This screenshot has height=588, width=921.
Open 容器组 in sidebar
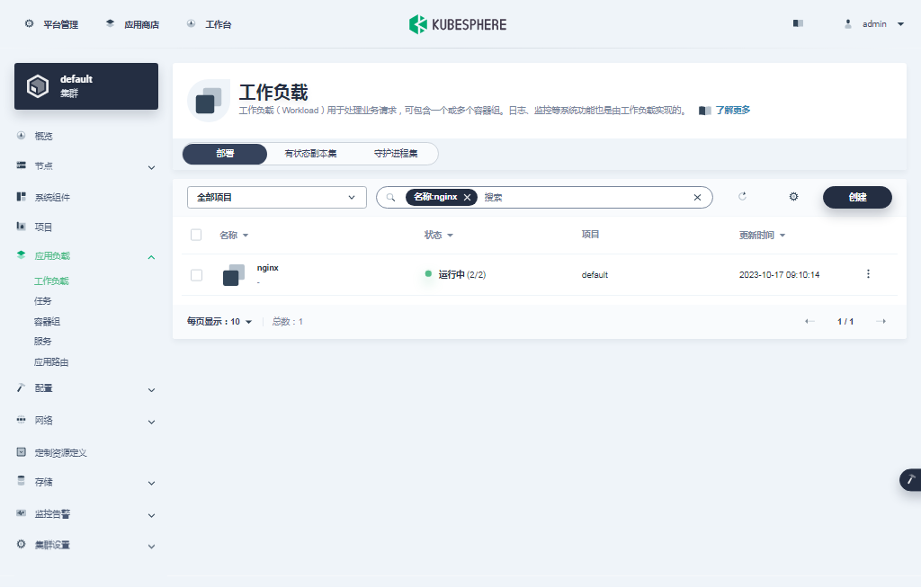point(47,321)
